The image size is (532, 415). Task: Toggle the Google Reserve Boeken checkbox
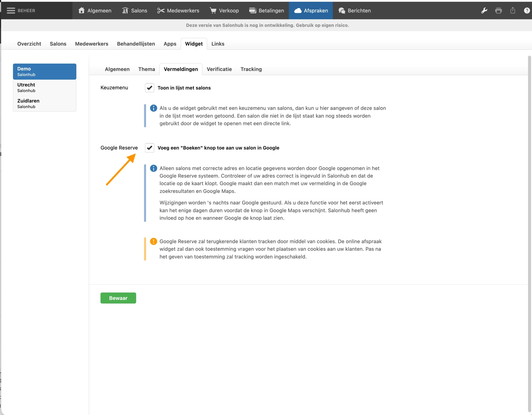(150, 148)
